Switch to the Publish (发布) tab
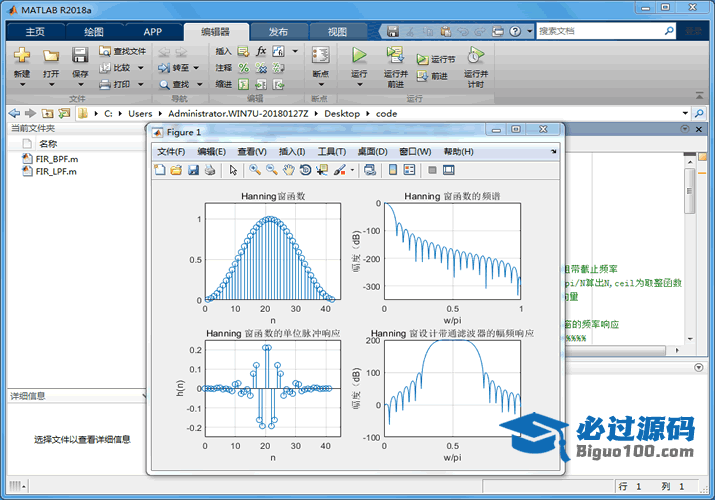This screenshot has width=715, height=500. tap(278, 31)
